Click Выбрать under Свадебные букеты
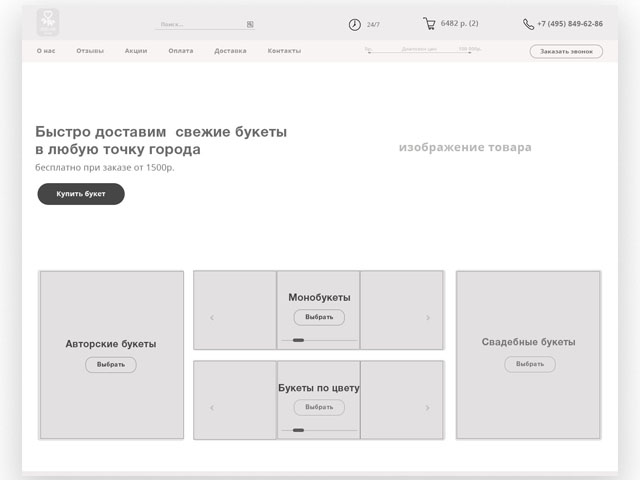 [530, 364]
